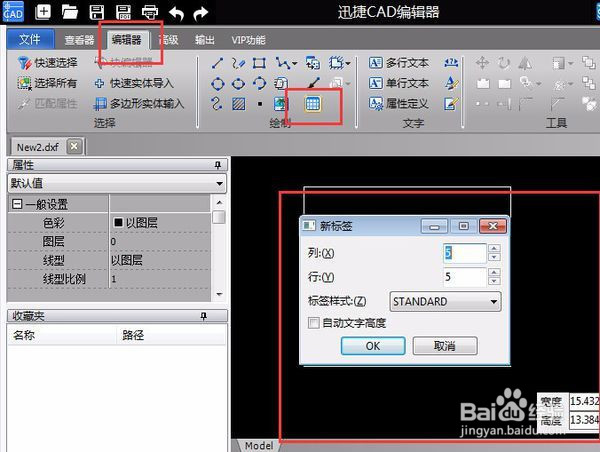
Task: Decrease the 列 column count stepper
Action: (x=494, y=257)
